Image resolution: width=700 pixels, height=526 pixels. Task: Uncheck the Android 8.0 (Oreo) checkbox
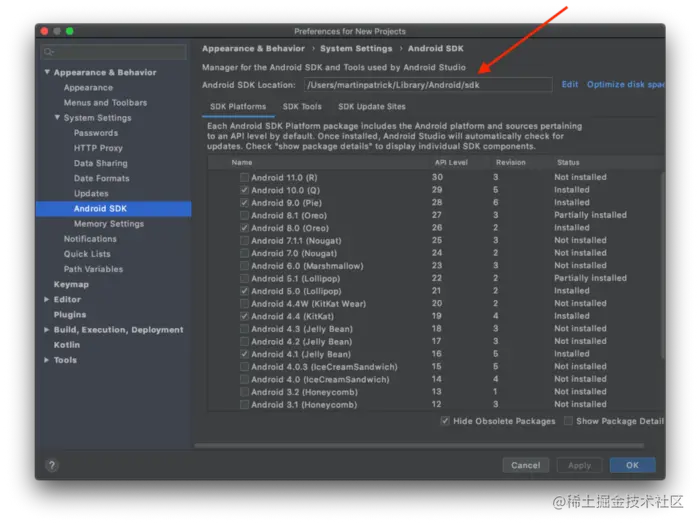pos(244,228)
